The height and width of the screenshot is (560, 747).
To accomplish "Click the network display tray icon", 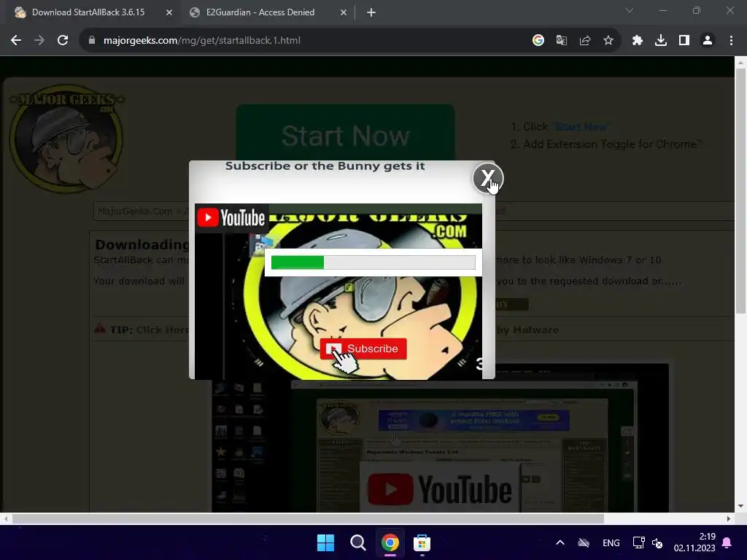I will coord(638,542).
